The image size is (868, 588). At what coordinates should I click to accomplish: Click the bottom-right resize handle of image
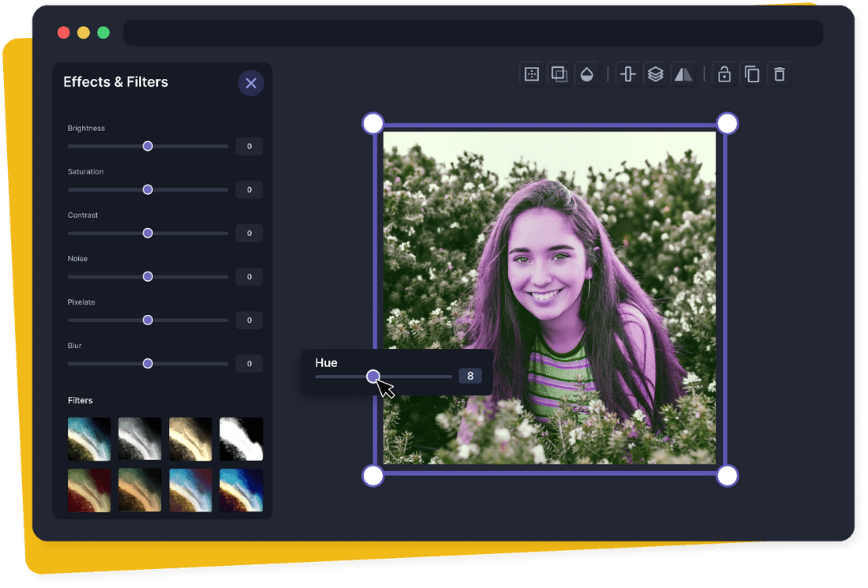728,476
